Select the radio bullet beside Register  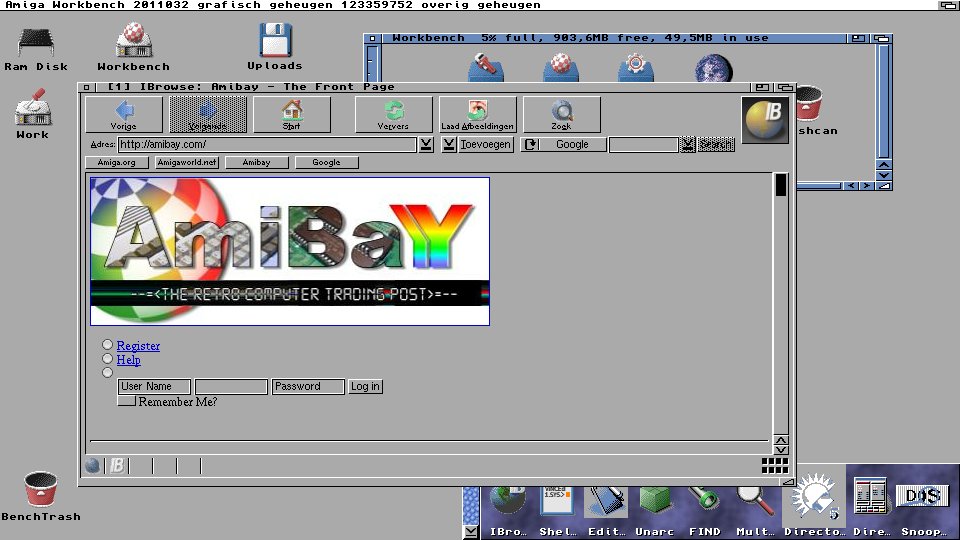coord(108,345)
